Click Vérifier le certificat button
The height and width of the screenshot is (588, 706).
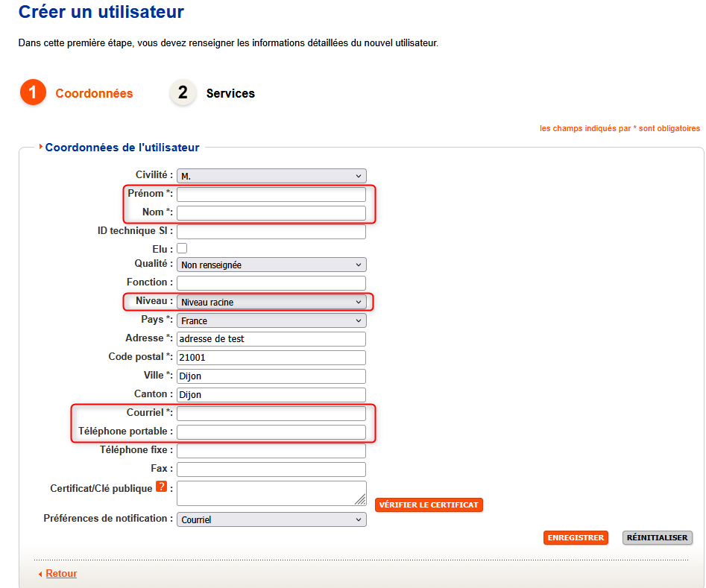coord(429,505)
